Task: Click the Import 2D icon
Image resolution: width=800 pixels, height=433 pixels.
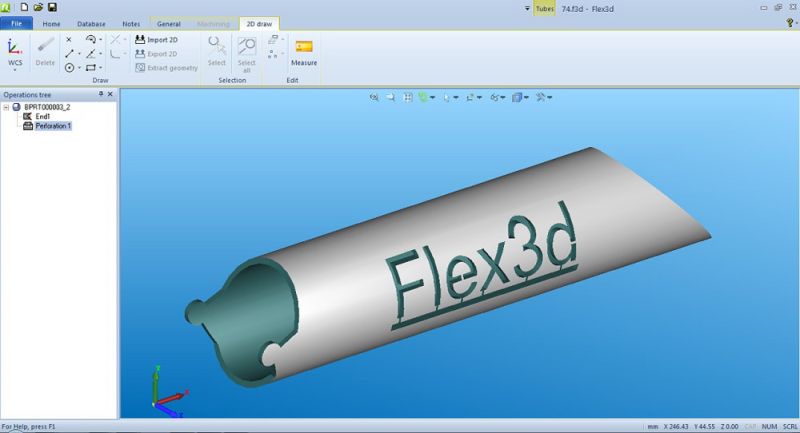Action: pos(141,40)
